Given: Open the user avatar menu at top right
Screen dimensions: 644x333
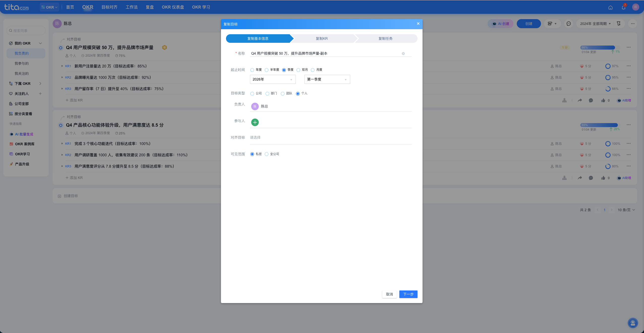Looking at the screenshot, I should 635,7.
